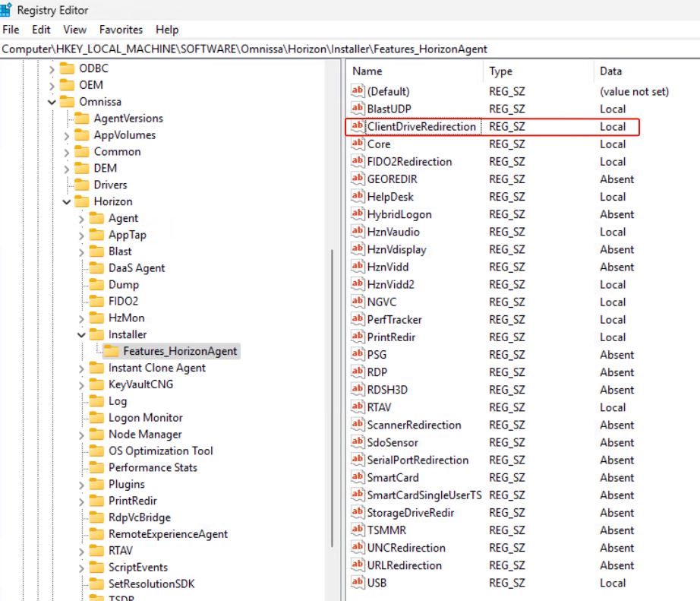Click the BlastUDP string value icon
The image size is (700, 601).
click(x=358, y=109)
